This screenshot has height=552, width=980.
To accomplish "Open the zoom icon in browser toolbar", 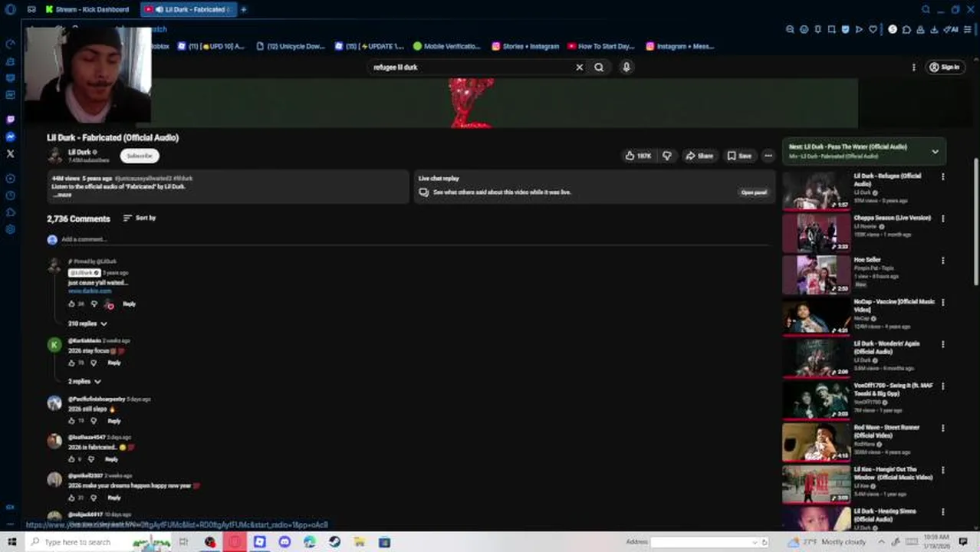I will [x=790, y=29].
